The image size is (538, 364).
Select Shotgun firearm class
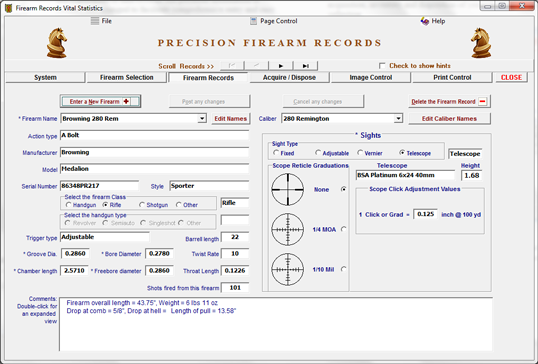click(x=142, y=205)
